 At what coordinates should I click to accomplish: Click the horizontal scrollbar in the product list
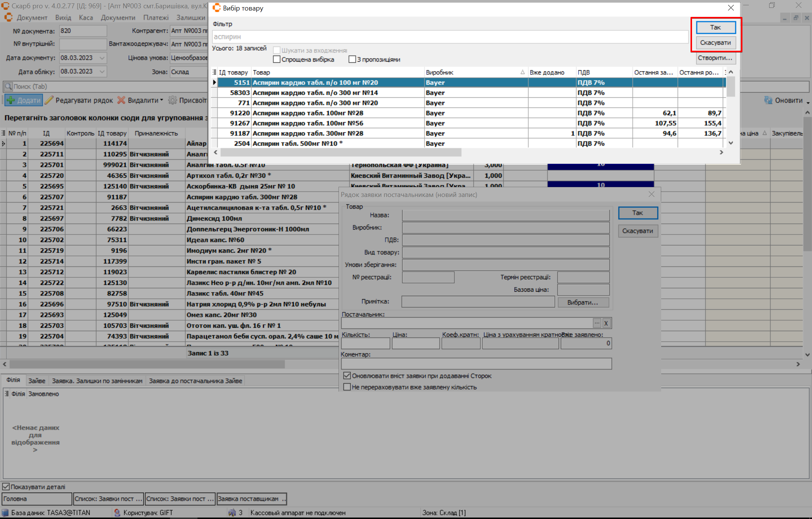click(x=340, y=152)
